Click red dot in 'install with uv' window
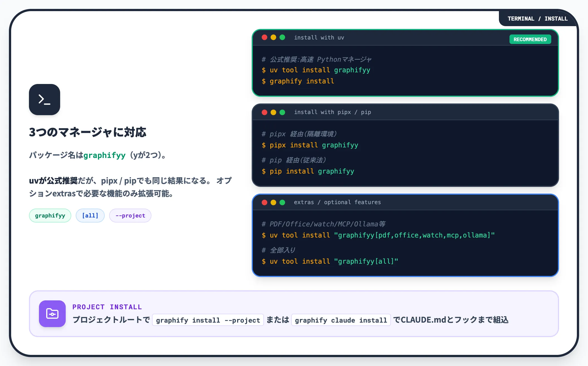 tap(264, 37)
